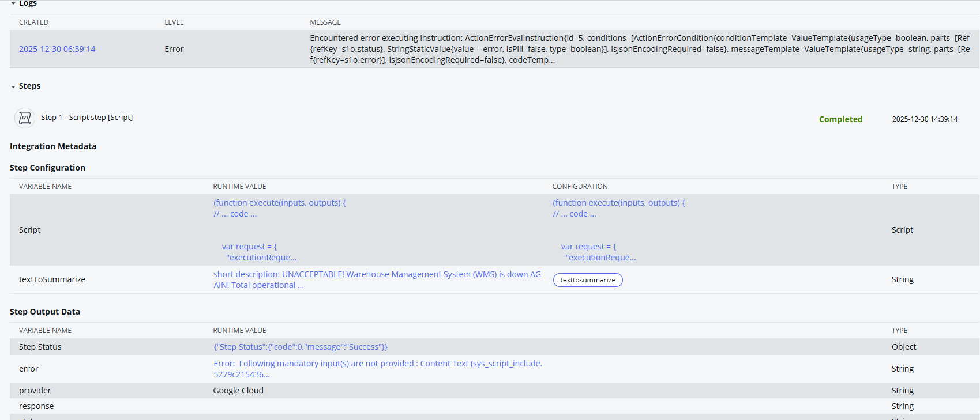Viewport: 980px width, 420px height.
Task: Click the Completed status of Step 1
Action: 840,119
